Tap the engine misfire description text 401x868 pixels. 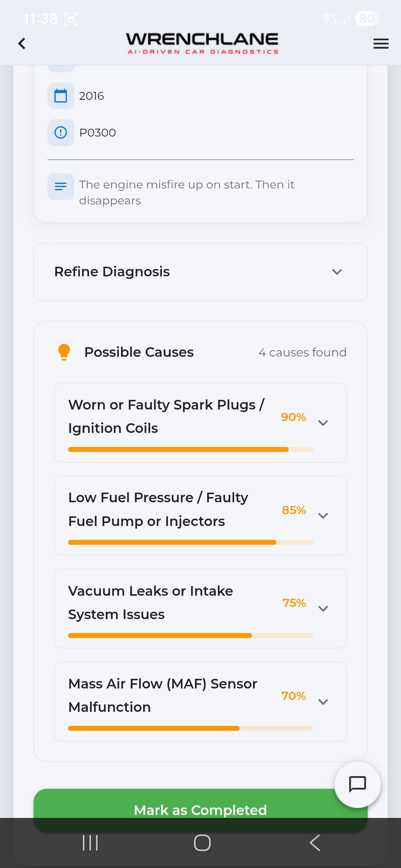[187, 193]
